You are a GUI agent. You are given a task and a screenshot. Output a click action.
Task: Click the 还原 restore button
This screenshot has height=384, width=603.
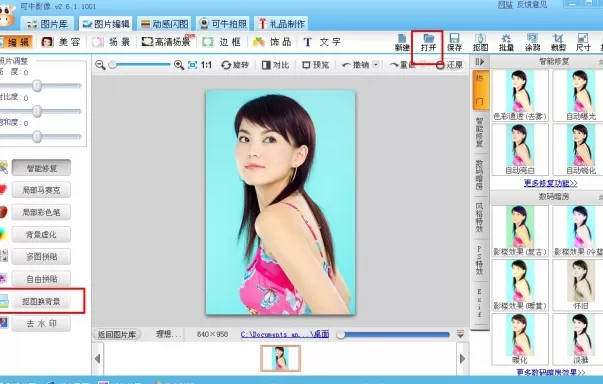click(450, 65)
